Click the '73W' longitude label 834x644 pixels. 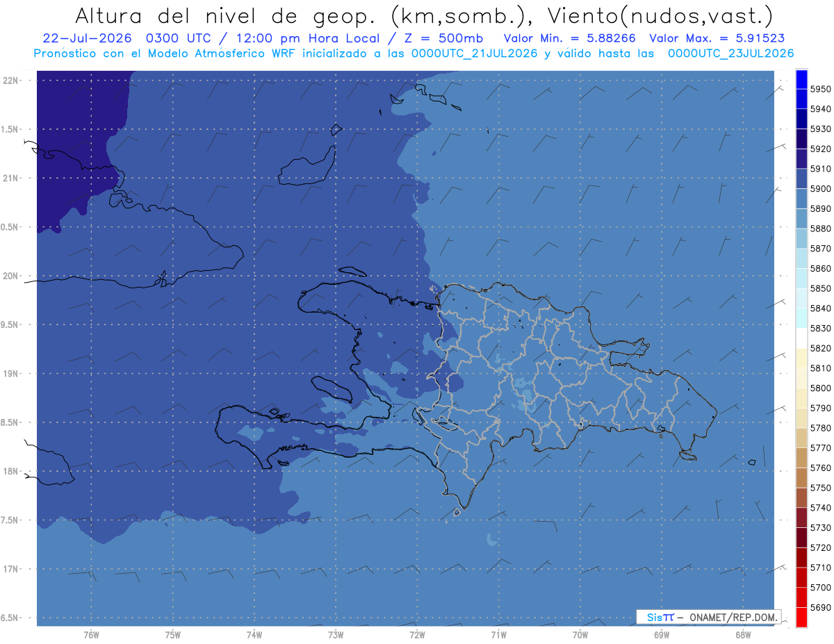click(x=336, y=635)
